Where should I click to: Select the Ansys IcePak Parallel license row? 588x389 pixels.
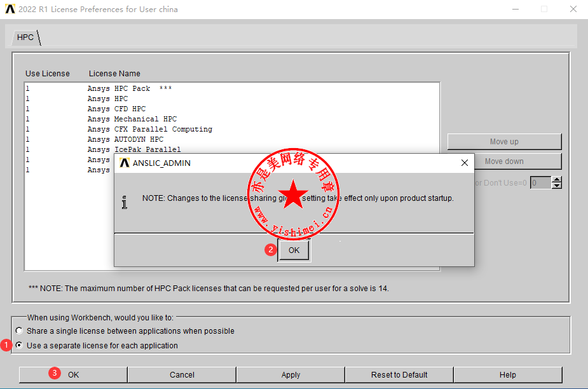click(x=232, y=149)
